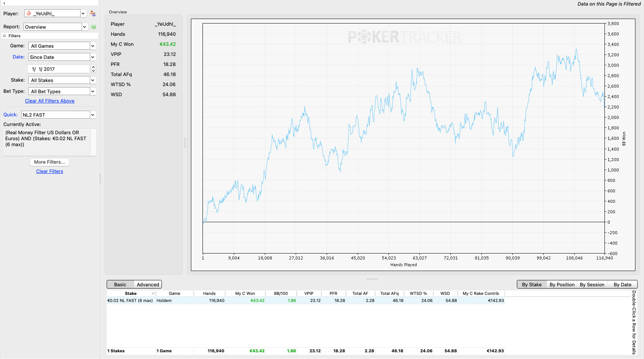Screen dimensions: 644x359
Task: Open the Player dropdown
Action: 83,13
